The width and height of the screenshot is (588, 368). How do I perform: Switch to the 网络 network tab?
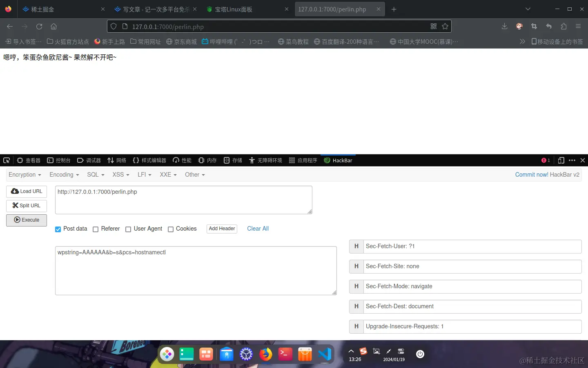117,160
